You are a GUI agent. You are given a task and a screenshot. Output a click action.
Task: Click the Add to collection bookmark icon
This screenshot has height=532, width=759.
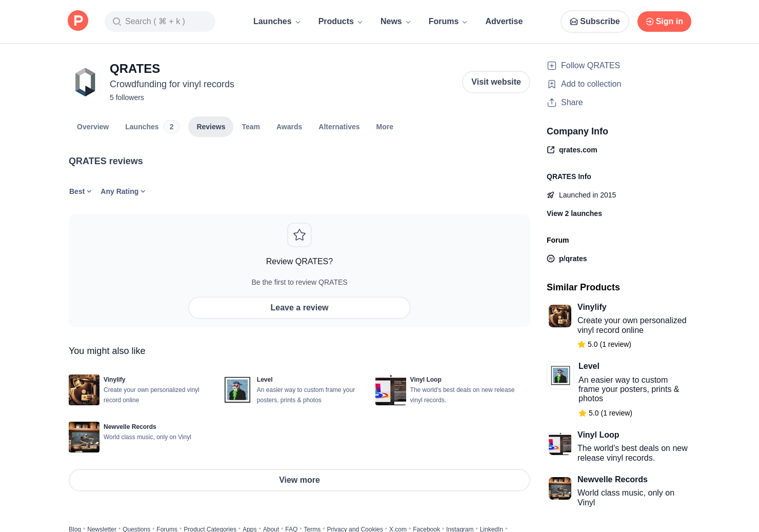pyautogui.click(x=552, y=84)
